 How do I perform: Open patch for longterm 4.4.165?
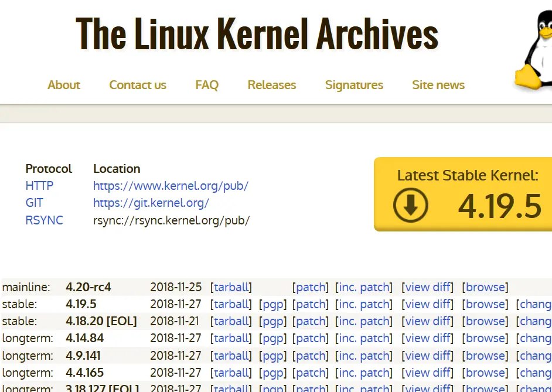click(311, 373)
